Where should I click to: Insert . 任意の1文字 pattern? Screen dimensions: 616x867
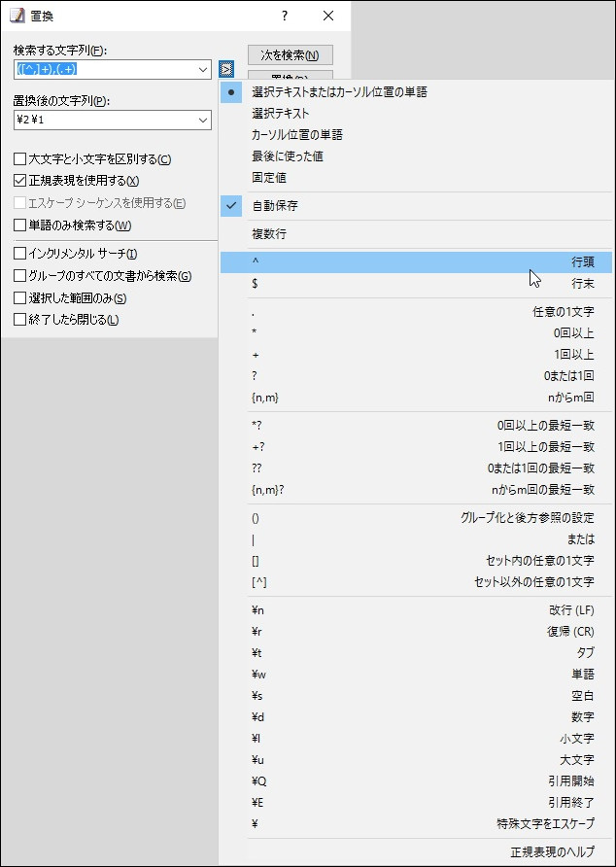coord(417,312)
